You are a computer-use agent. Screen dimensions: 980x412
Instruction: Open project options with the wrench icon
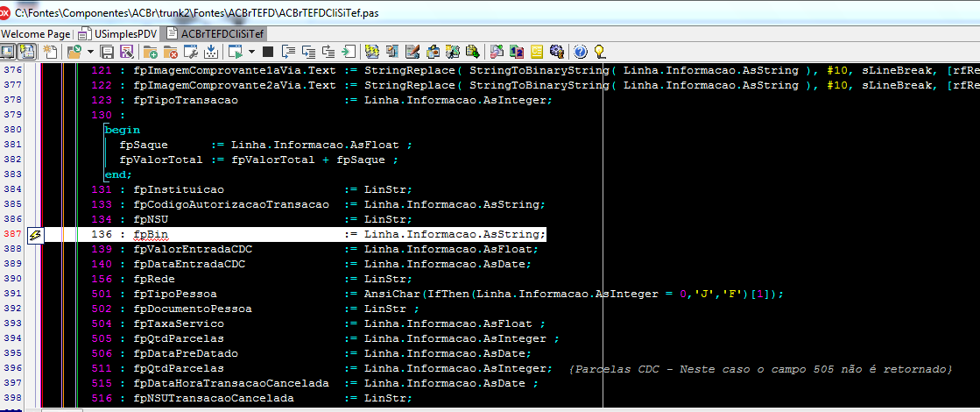(x=190, y=51)
